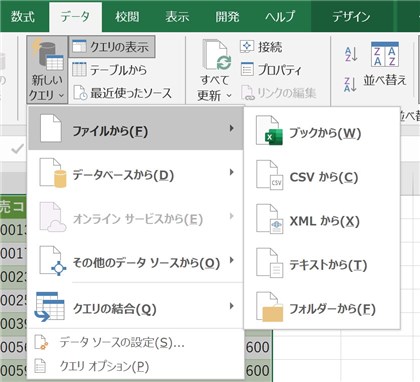
Task: Click the クエリの表示 icon
Action: pos(79,46)
